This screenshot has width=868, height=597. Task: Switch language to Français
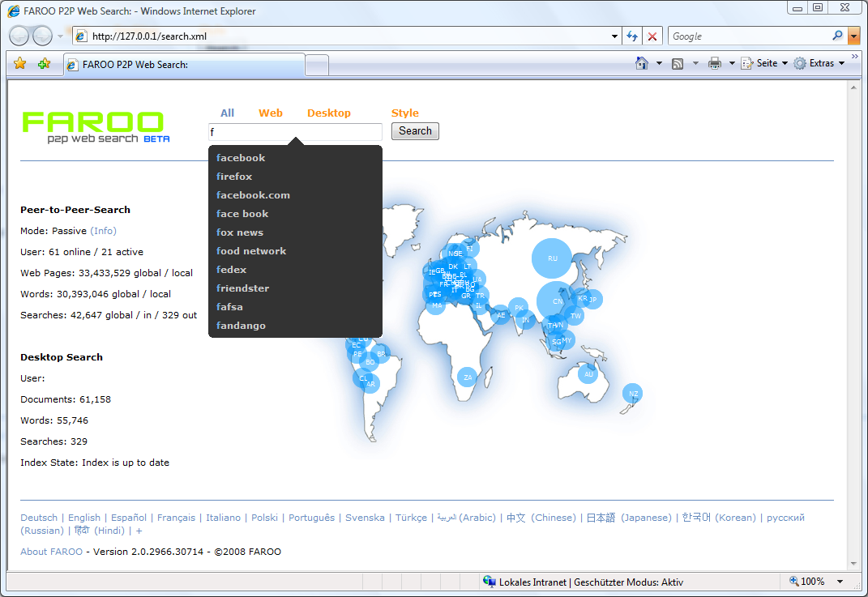[176, 518]
